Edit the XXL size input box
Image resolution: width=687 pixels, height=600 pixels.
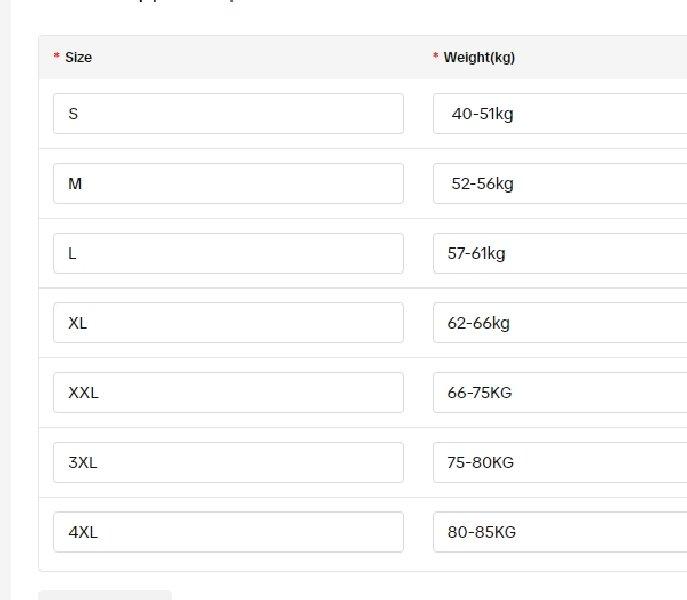coord(228,393)
